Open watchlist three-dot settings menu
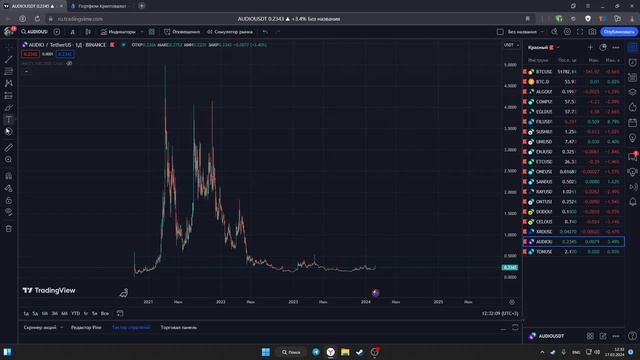The image size is (640, 360). [616, 48]
